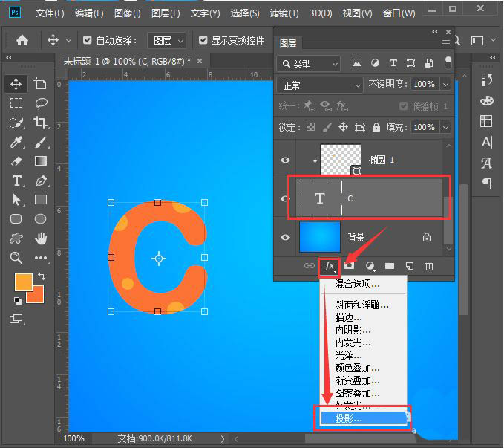
Task: Select the Custom Shape tool
Action: click(16, 238)
